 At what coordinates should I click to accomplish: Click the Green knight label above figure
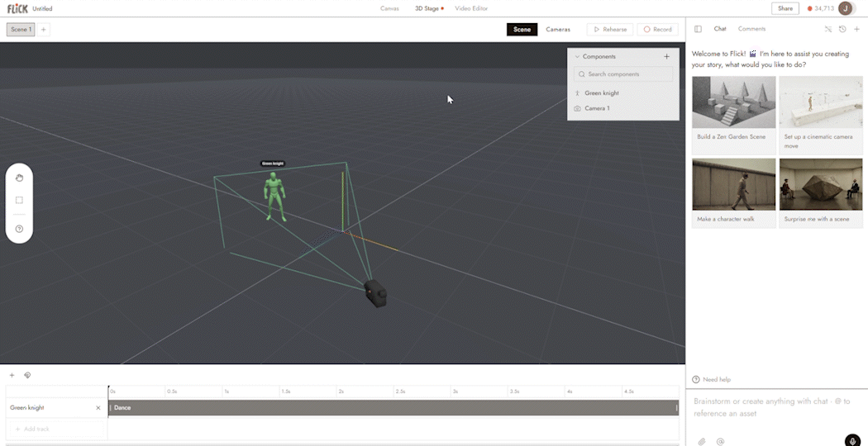[273, 164]
